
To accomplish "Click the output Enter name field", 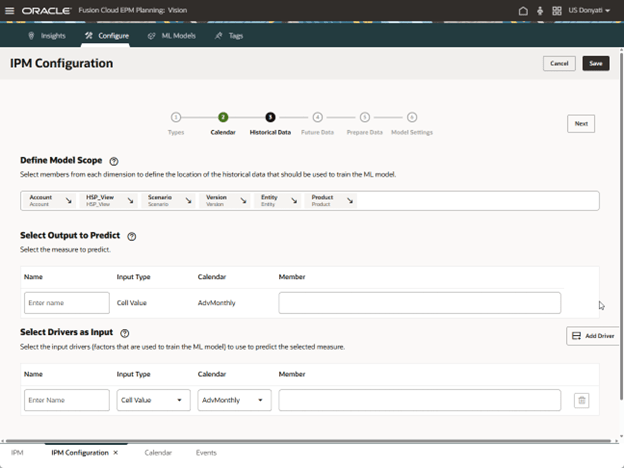I will tap(67, 303).
